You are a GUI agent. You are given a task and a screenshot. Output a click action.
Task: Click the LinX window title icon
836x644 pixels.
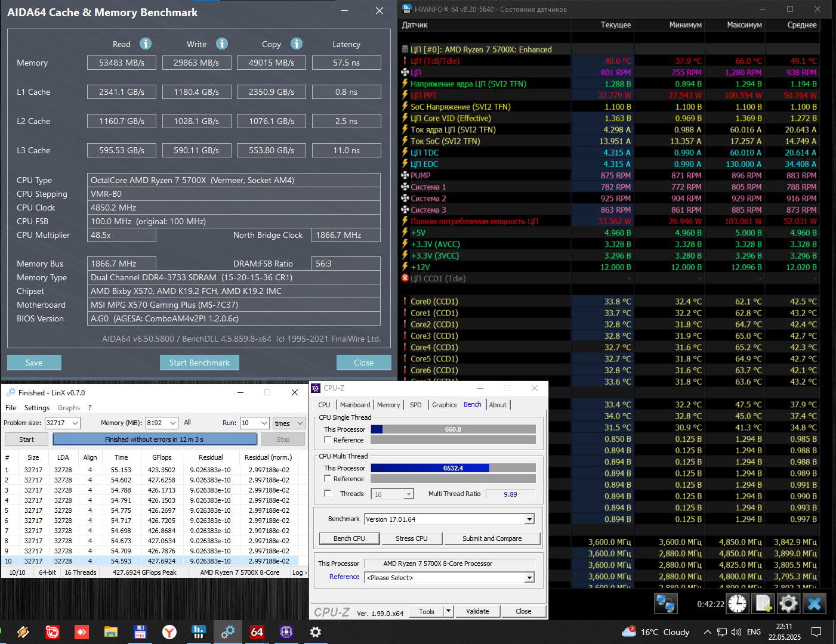point(11,392)
